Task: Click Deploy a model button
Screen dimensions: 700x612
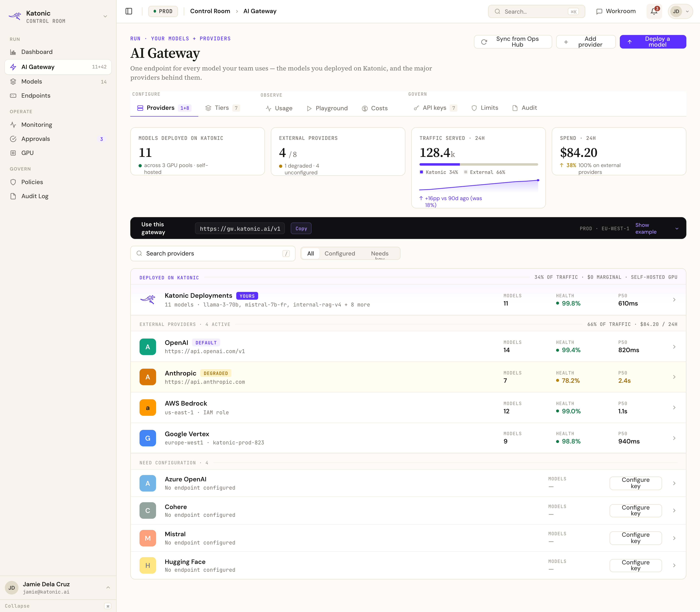Action: click(x=653, y=42)
